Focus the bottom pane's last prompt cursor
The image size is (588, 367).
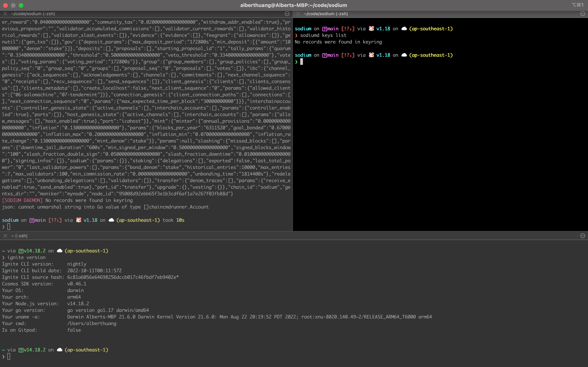[x=9, y=356]
